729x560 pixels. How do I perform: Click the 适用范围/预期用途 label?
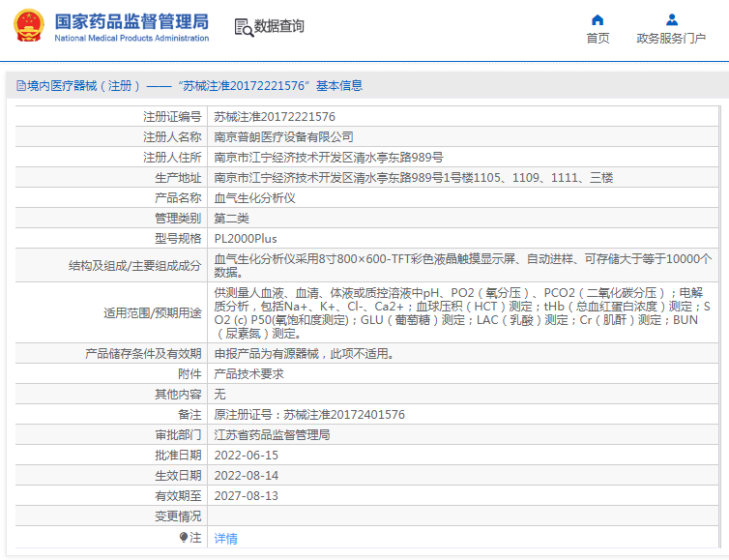coord(153,313)
